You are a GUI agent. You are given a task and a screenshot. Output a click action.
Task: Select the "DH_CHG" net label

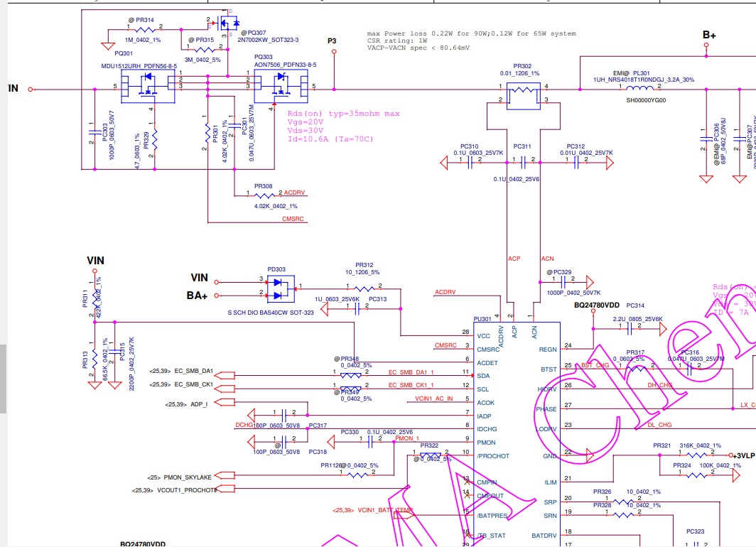pos(659,385)
